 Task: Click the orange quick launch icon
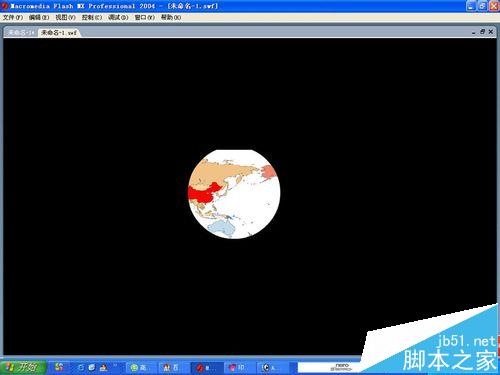point(103,368)
